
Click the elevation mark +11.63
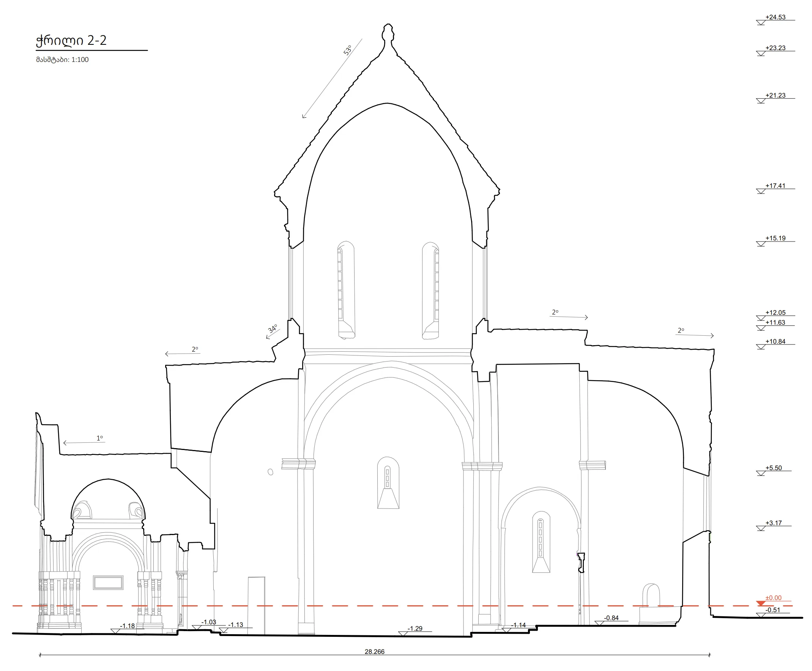coord(775,322)
